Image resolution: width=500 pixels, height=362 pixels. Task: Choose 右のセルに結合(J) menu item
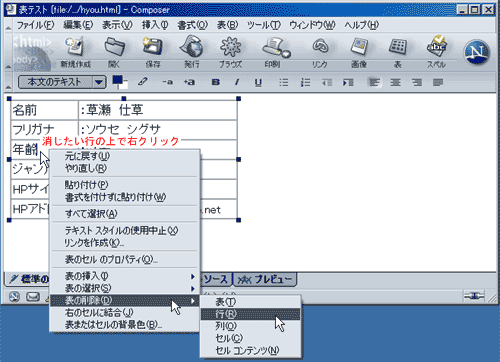(x=125, y=312)
